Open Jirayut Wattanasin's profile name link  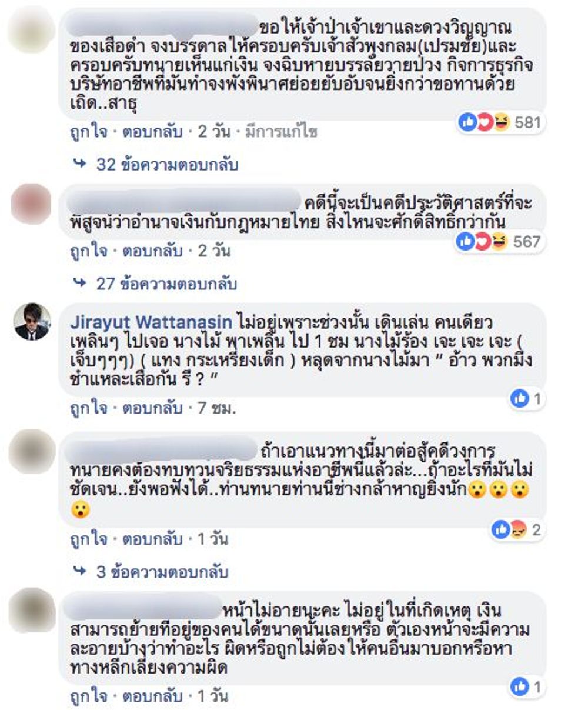click(x=151, y=322)
